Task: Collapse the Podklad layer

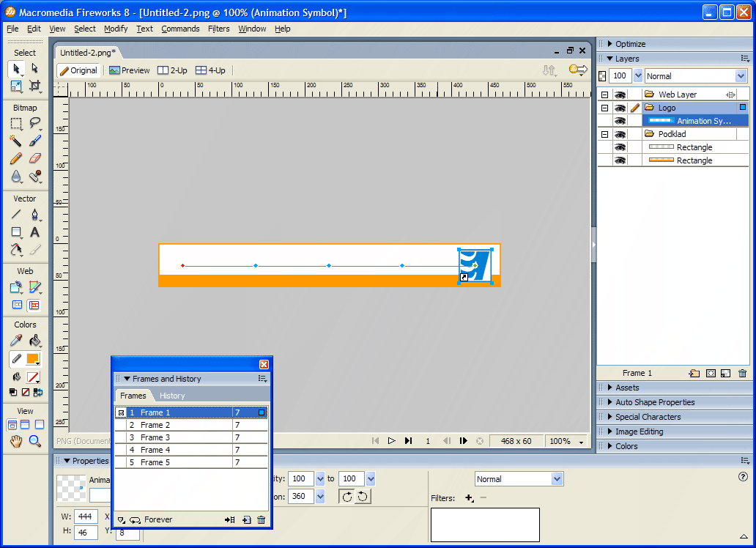Action: pos(604,134)
